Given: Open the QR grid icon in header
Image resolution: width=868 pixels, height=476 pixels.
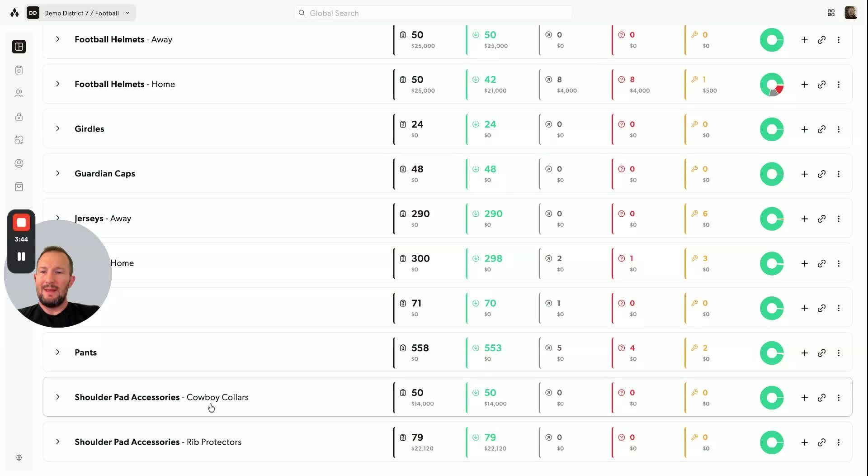Looking at the screenshot, I should [831, 13].
